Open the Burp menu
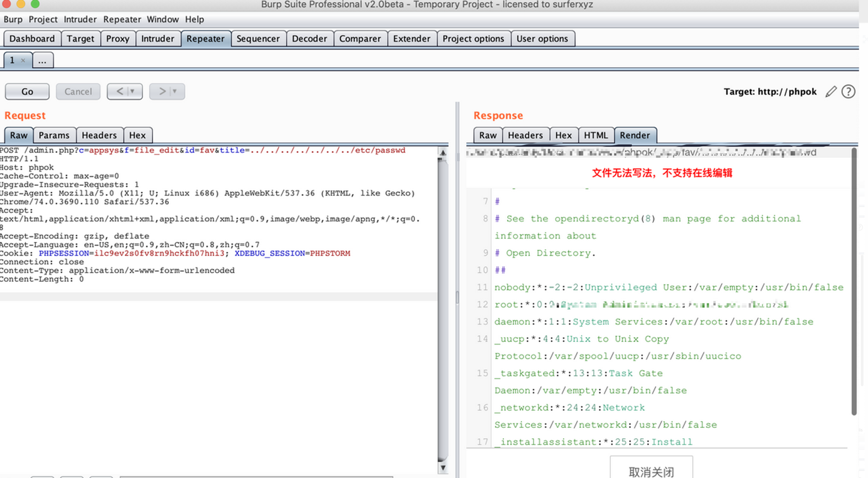 [13, 19]
